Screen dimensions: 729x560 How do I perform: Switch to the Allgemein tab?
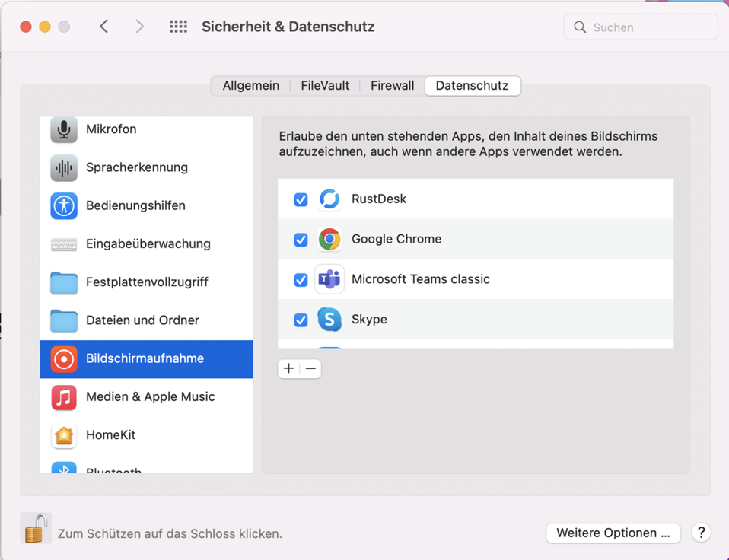[250, 86]
